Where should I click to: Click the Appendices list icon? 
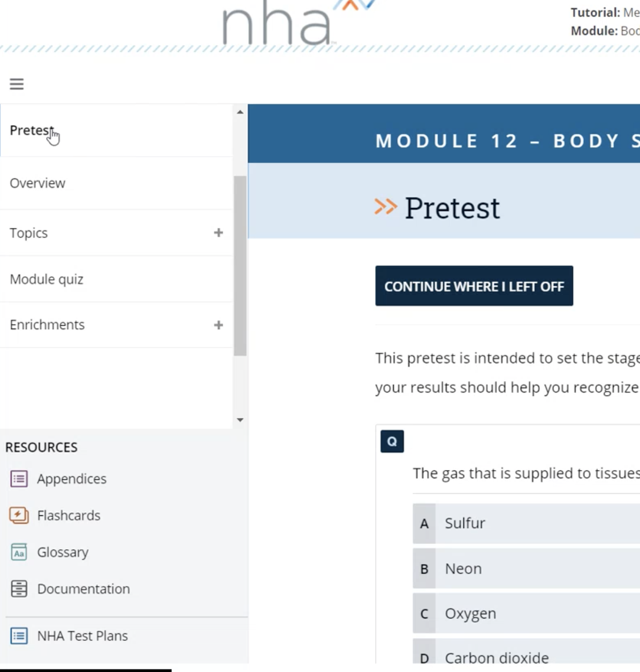(19, 479)
